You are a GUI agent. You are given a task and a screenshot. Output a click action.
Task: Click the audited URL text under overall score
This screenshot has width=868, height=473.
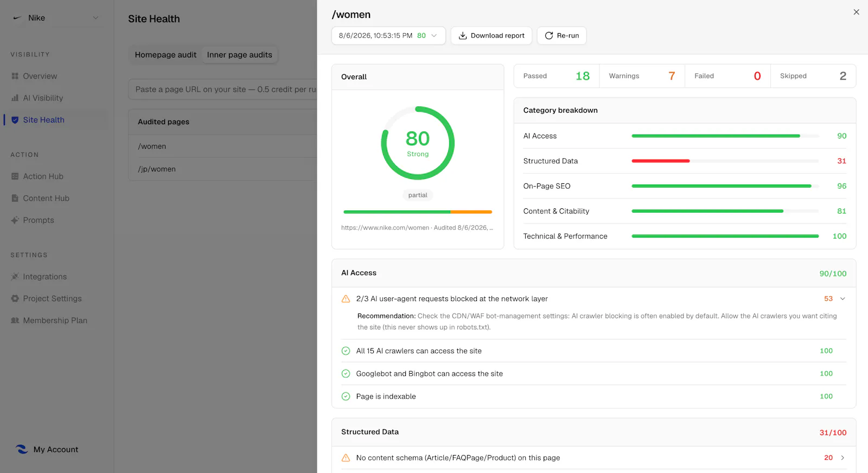(x=417, y=228)
